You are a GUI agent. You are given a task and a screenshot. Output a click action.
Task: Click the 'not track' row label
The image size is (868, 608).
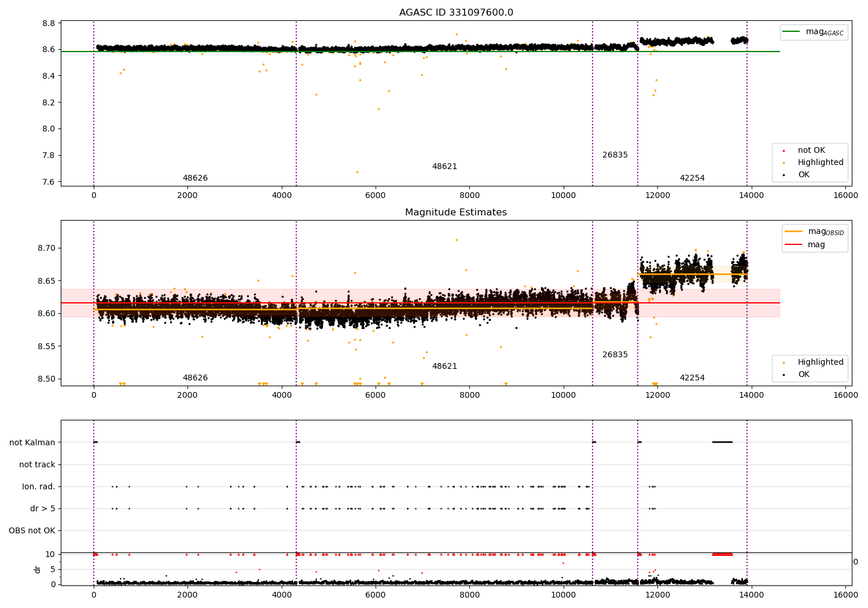pos(37,465)
